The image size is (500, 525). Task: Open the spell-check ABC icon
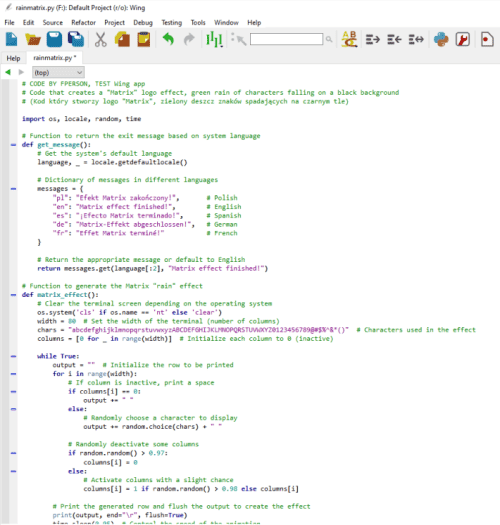tap(349, 39)
